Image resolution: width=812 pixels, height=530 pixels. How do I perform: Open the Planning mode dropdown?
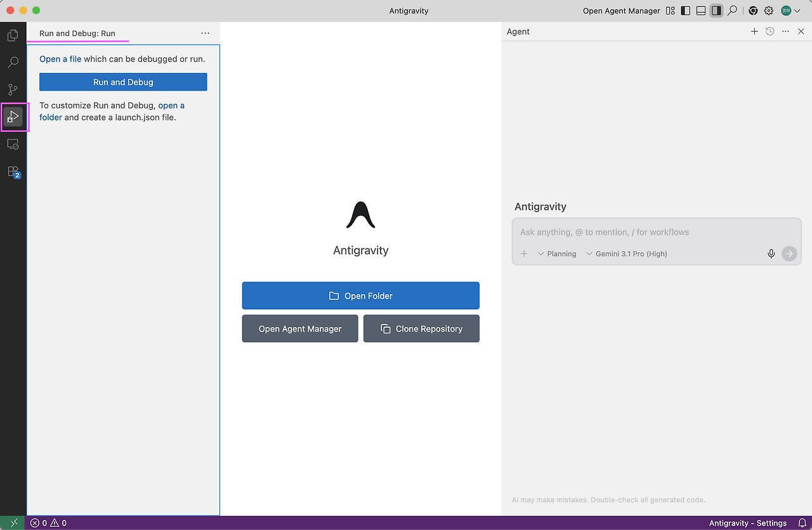point(557,254)
